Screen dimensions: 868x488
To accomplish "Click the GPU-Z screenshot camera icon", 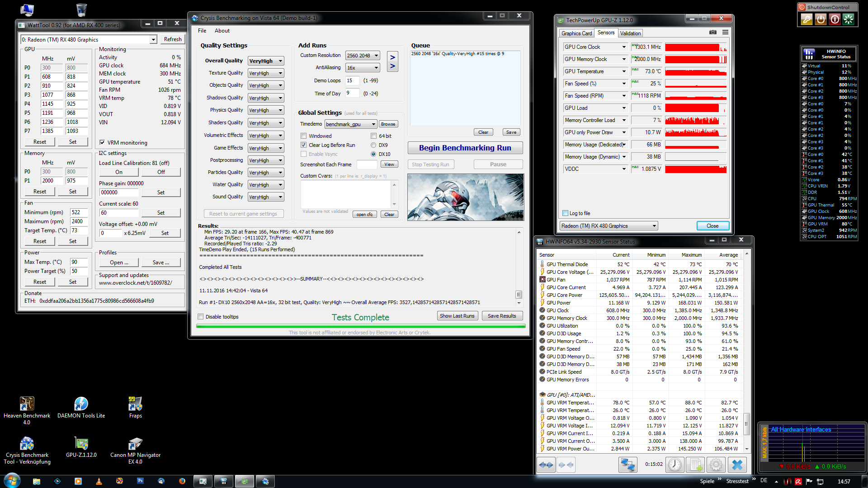I will pyautogui.click(x=713, y=32).
